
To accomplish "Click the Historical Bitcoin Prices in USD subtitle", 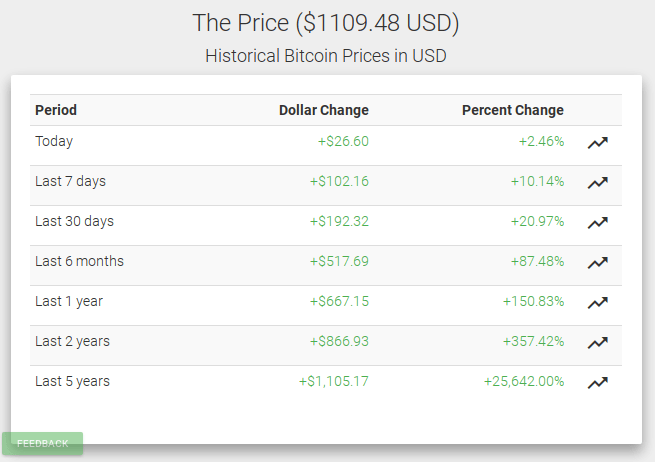I will [x=326, y=55].
